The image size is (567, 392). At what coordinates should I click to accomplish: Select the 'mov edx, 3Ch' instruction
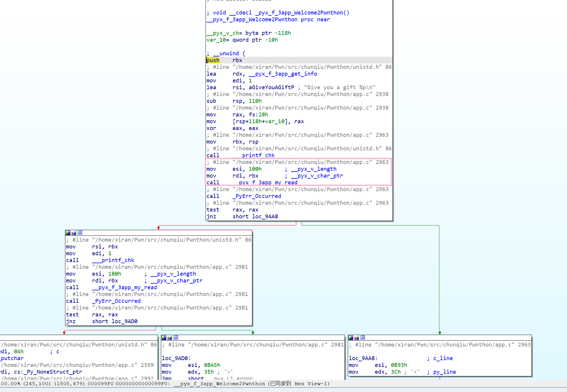(375, 372)
